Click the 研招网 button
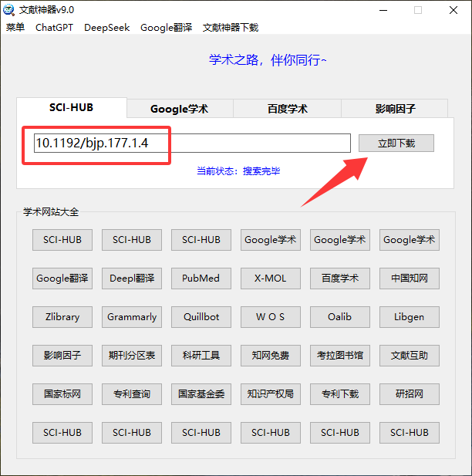 pos(410,394)
